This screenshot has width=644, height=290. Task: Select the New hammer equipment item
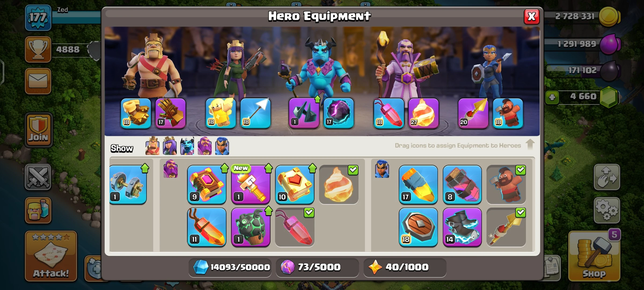251,185
